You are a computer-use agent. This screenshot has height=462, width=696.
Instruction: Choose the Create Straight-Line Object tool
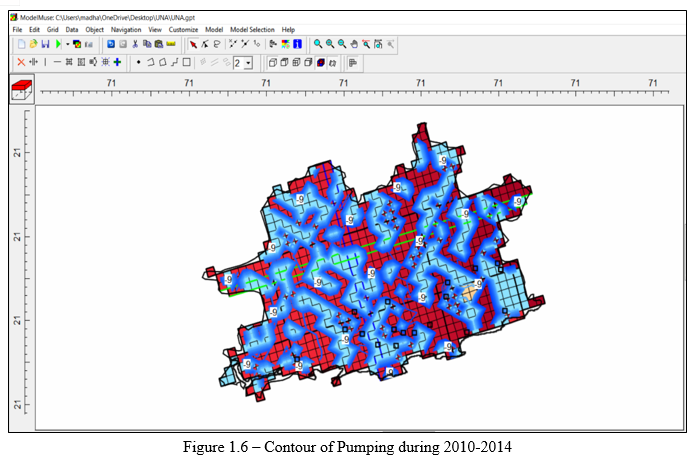pyautogui.click(x=174, y=62)
